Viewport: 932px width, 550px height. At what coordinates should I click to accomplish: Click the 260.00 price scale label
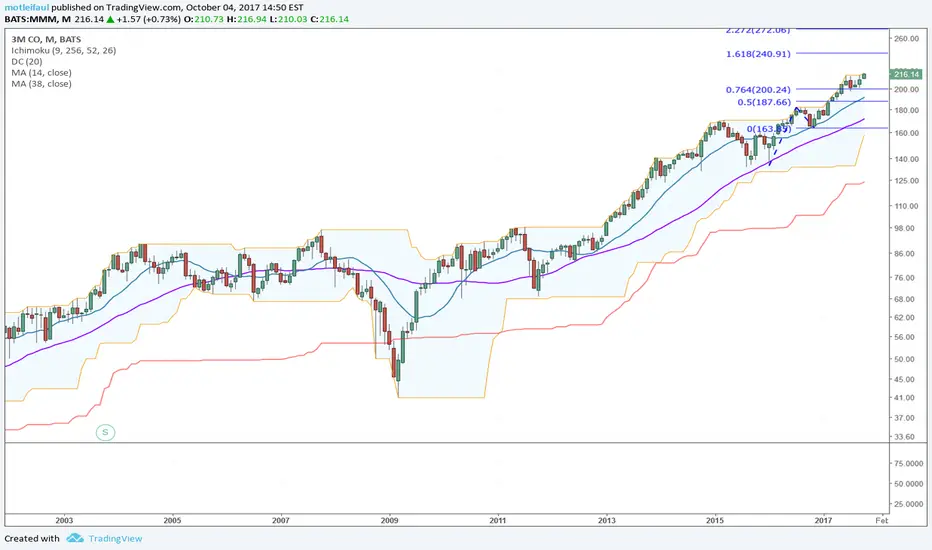tap(906, 39)
